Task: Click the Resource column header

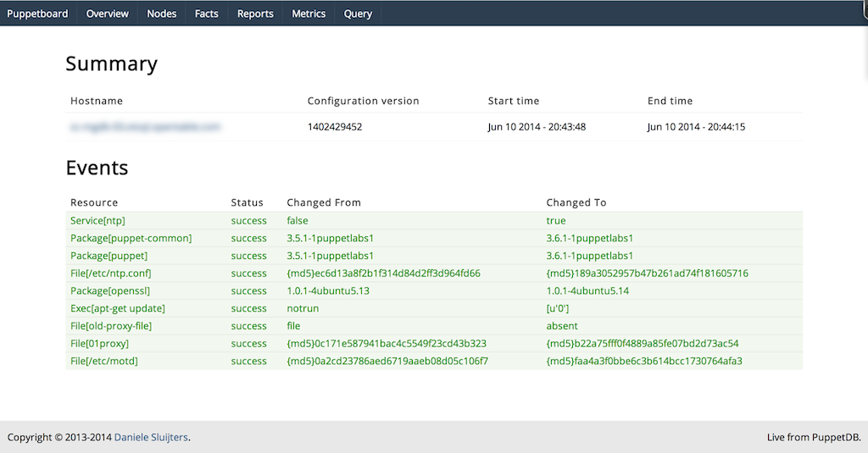Action: pos(94,202)
